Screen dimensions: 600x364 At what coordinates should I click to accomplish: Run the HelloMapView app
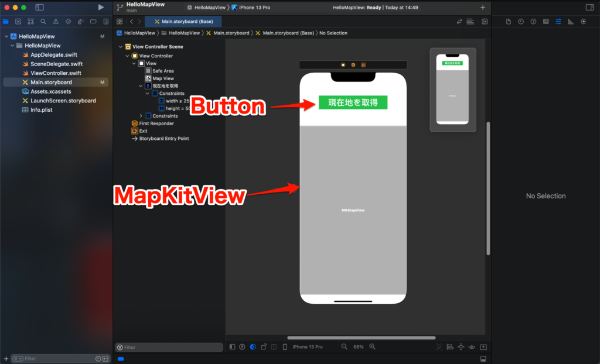click(100, 7)
